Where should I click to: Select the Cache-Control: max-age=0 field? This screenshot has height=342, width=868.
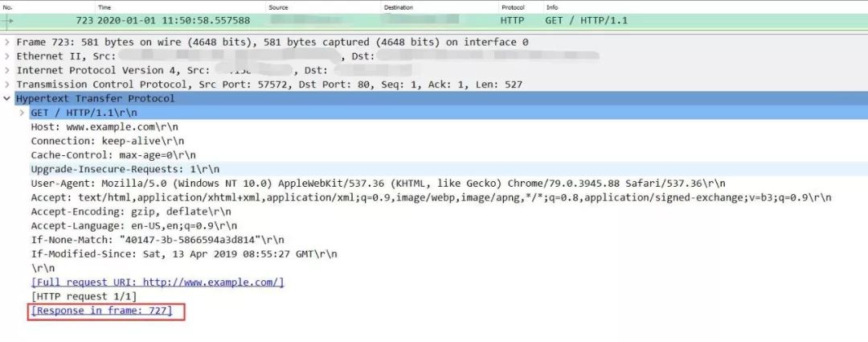coord(113,155)
